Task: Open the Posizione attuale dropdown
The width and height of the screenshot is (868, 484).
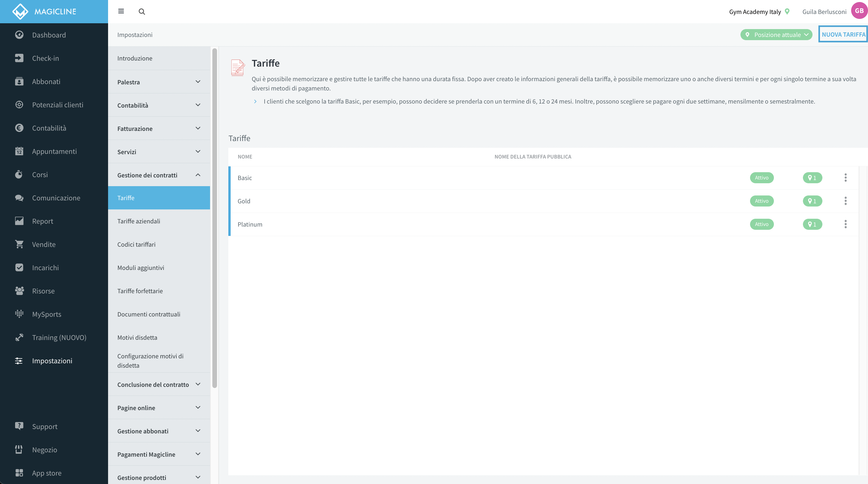Action: pyautogui.click(x=776, y=35)
